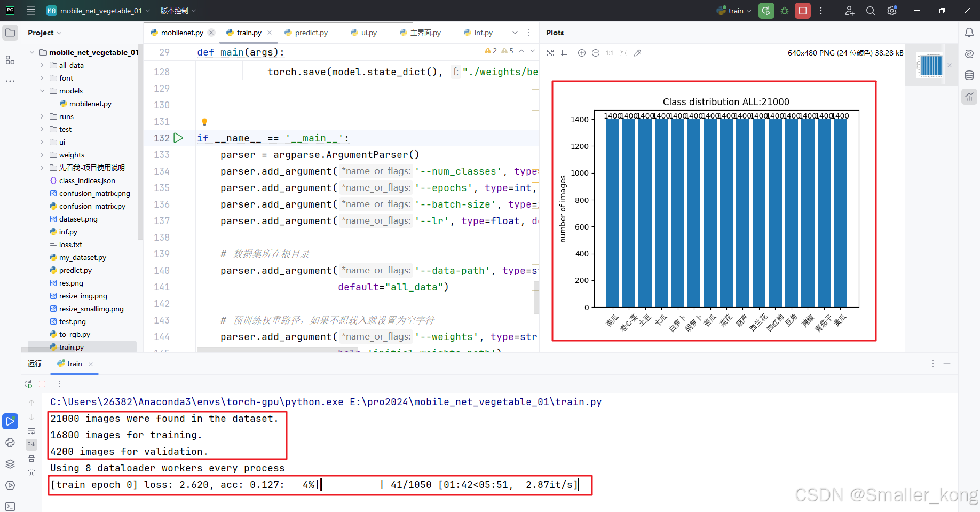Open the Plots tool window icon
Screen dimensions: 980x512
tap(969, 97)
